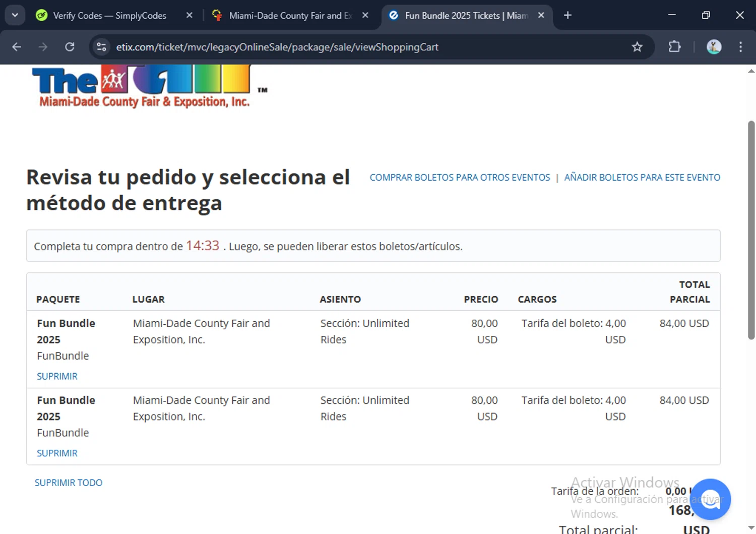This screenshot has height=534, width=756.
Task: Click the PAQUETE column header
Action: pos(58,299)
